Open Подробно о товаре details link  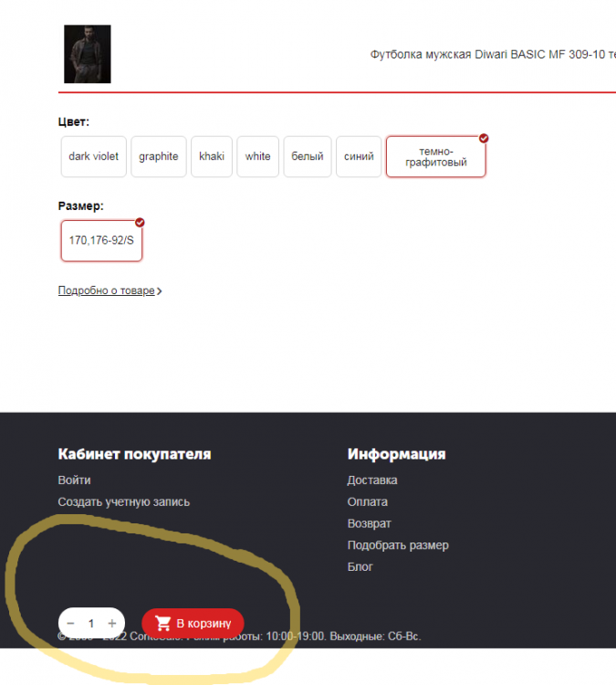[x=110, y=291]
